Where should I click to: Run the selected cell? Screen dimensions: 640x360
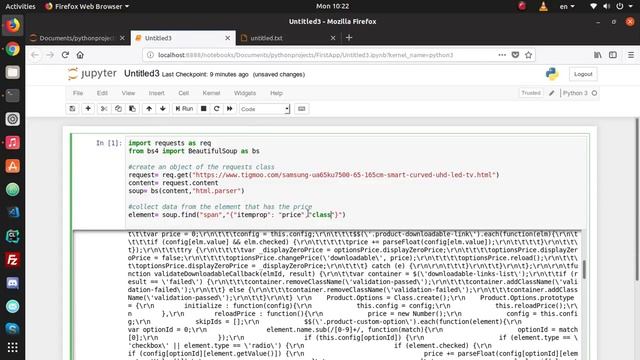point(184,109)
